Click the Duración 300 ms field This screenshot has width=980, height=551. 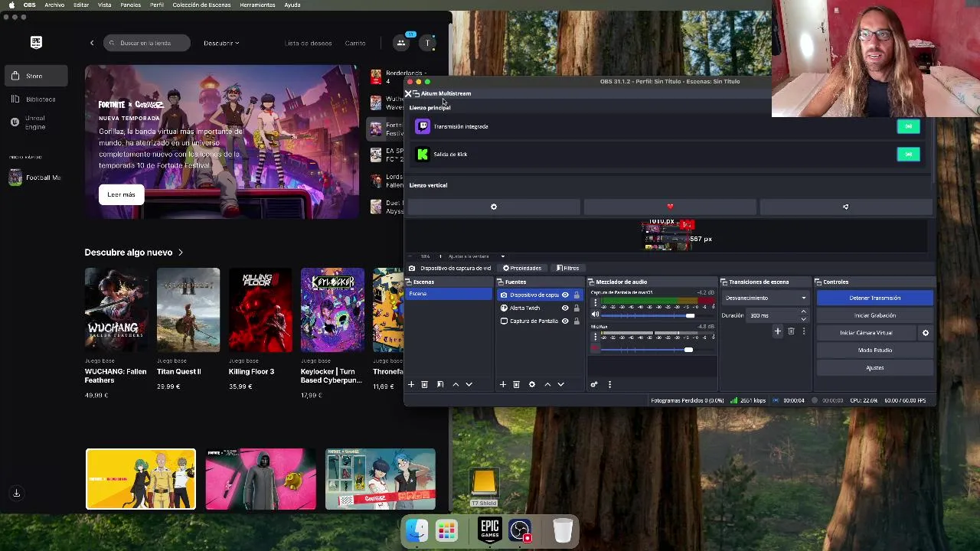coord(773,315)
